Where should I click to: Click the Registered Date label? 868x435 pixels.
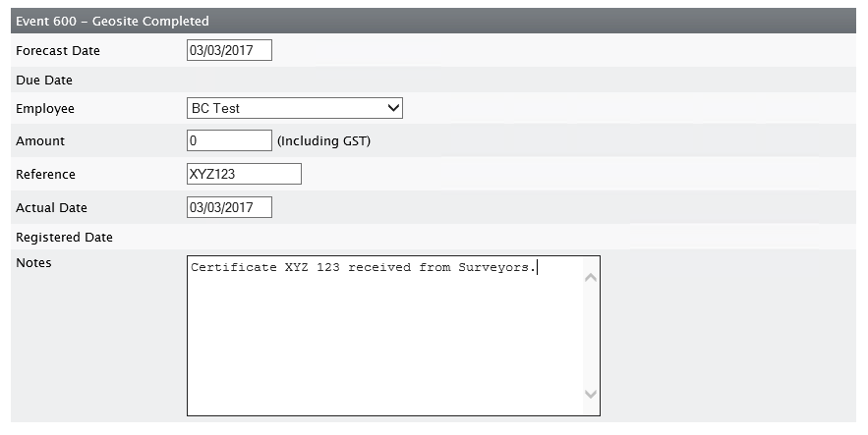tap(64, 237)
